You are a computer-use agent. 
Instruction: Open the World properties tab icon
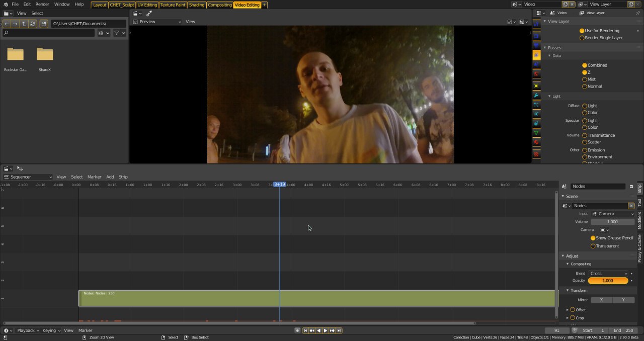[536, 74]
